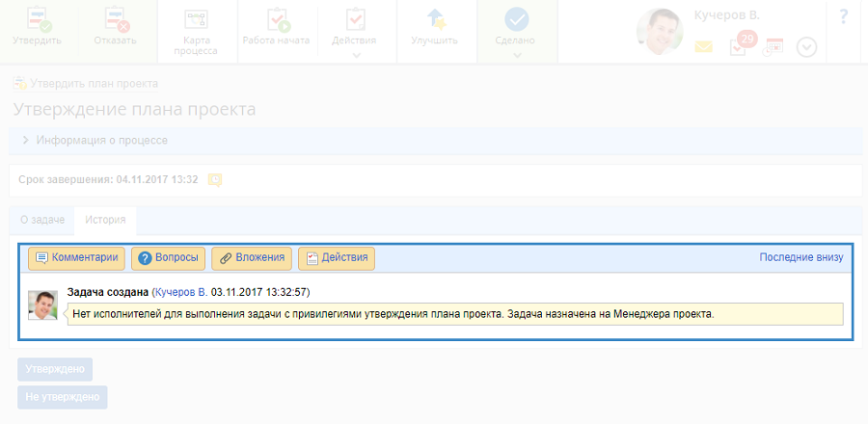Filter history by Вложения
Screen dimensions: 868x424
(x=252, y=258)
